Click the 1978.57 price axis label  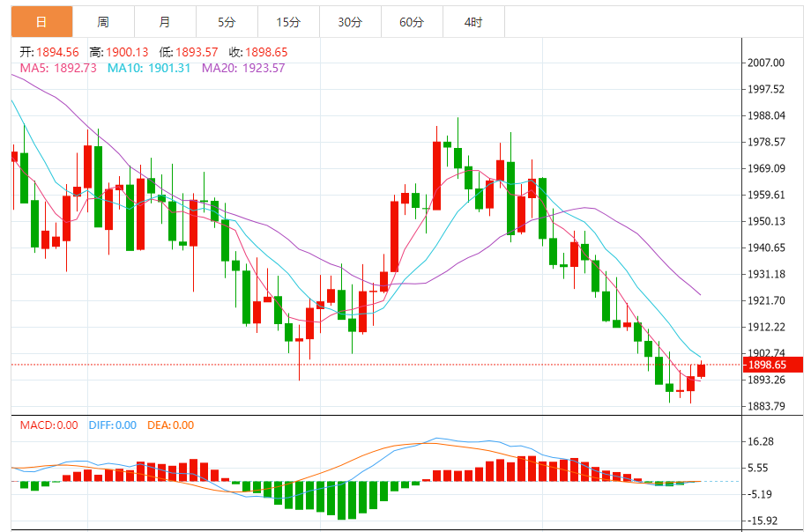(766, 142)
